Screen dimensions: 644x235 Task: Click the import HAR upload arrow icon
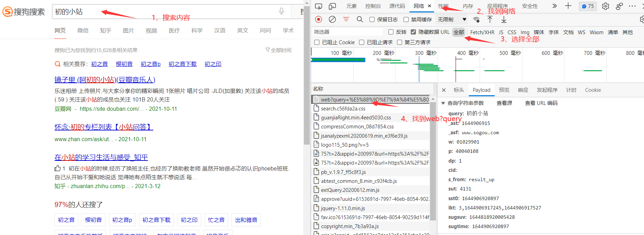[x=490, y=19]
